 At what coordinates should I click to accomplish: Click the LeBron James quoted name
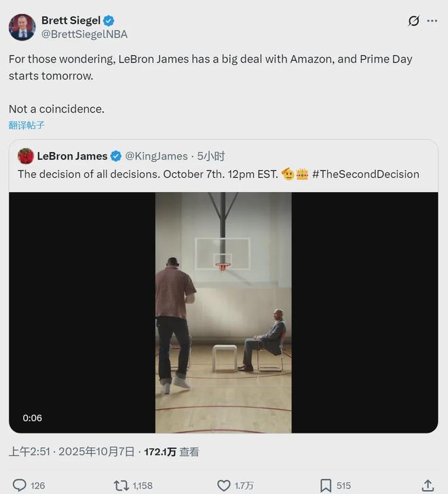point(72,156)
